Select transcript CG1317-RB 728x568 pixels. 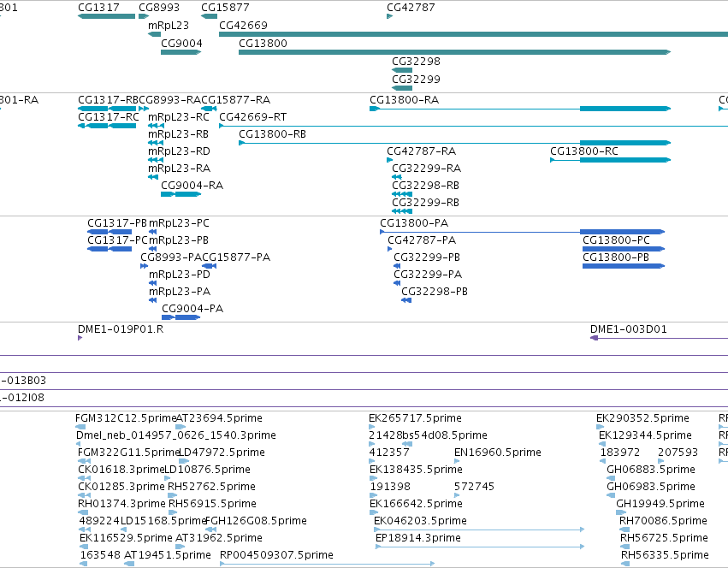pos(108,100)
